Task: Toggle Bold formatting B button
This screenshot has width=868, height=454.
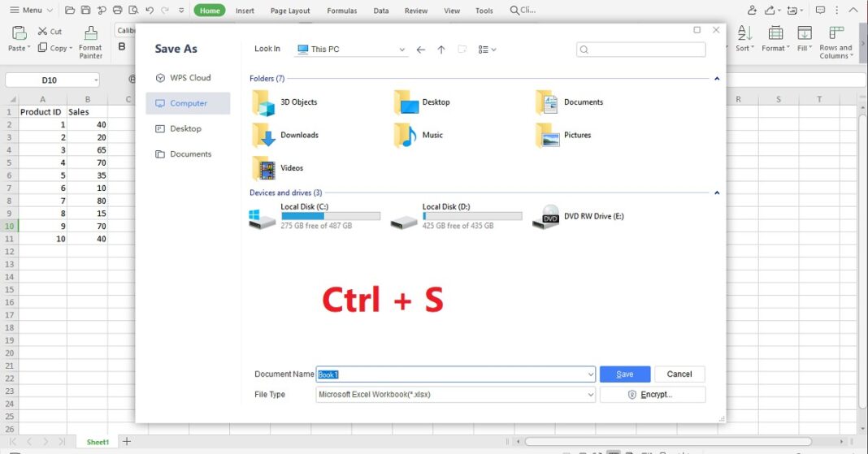Action: pos(122,47)
